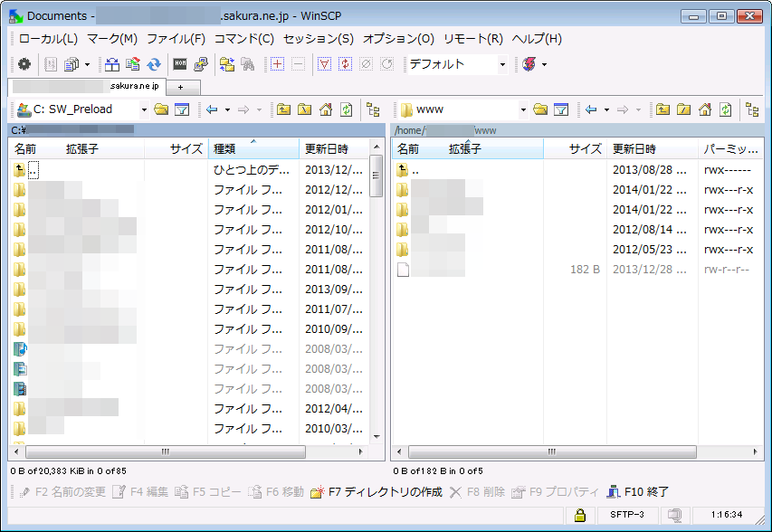This screenshot has width=772, height=532.
Task: Click the yellow padlock status bar icon
Action: pyautogui.click(x=580, y=515)
